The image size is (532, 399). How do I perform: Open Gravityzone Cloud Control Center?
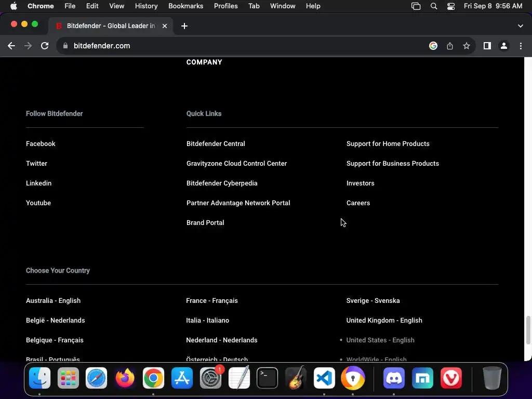pyautogui.click(x=236, y=164)
